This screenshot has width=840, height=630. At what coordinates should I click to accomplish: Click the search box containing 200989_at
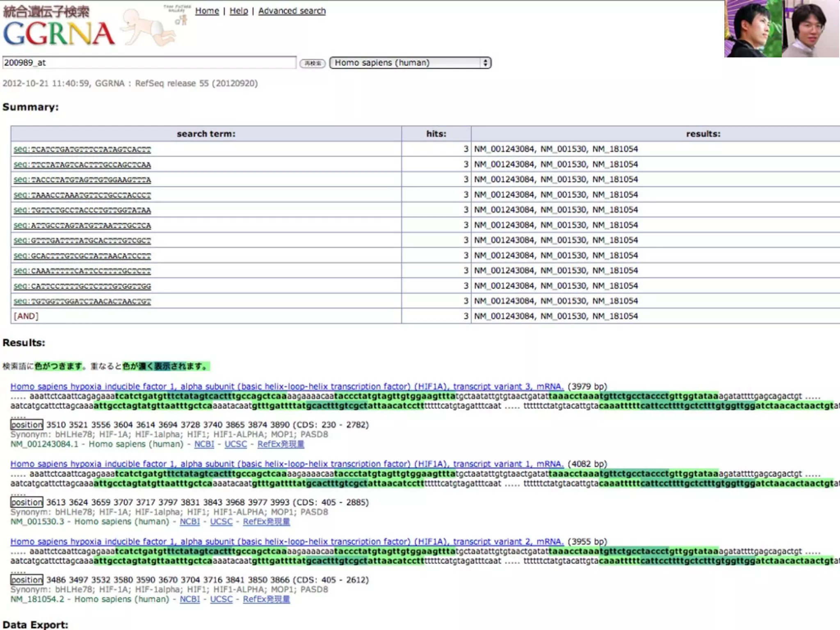[149, 63]
